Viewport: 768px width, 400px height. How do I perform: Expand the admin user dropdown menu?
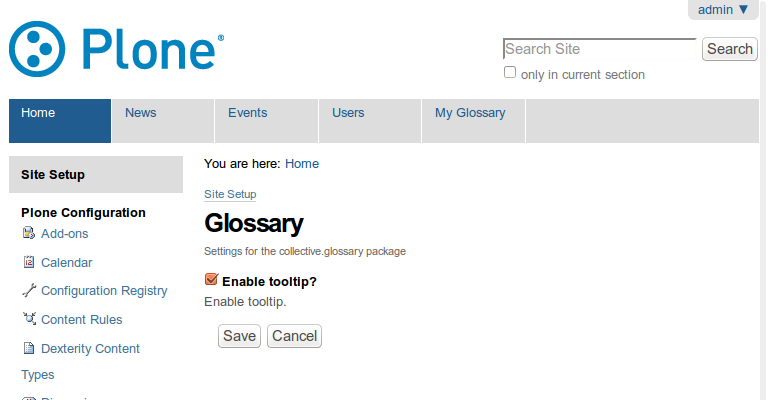tap(723, 10)
